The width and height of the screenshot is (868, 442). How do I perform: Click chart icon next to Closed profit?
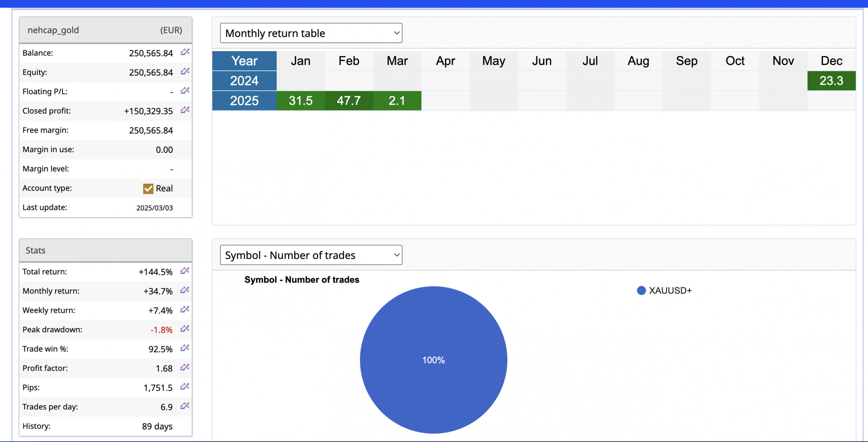pyautogui.click(x=185, y=110)
